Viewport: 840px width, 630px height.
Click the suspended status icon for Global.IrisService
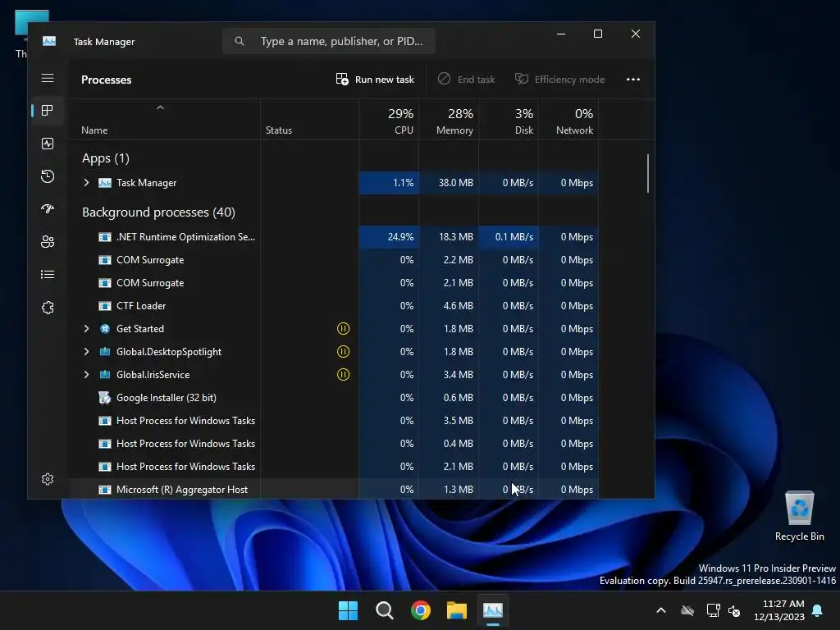344,374
